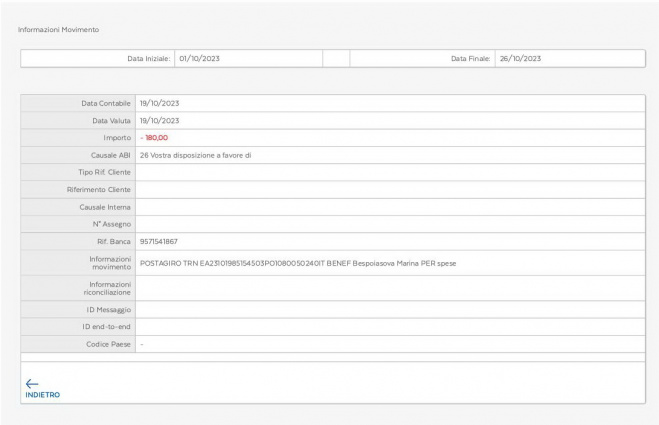The image size is (659, 425).
Task: Click the empty Causale Interna field
Action: tap(390, 206)
